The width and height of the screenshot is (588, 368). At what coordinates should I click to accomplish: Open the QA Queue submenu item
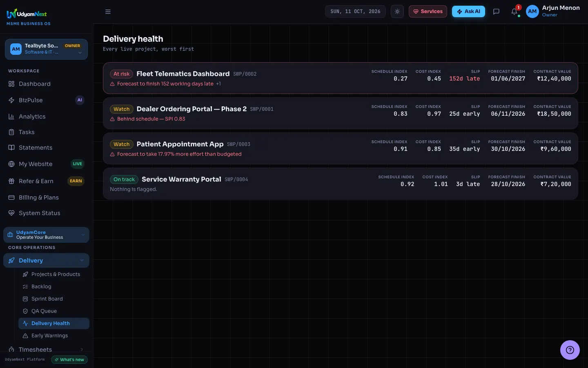pos(54,311)
